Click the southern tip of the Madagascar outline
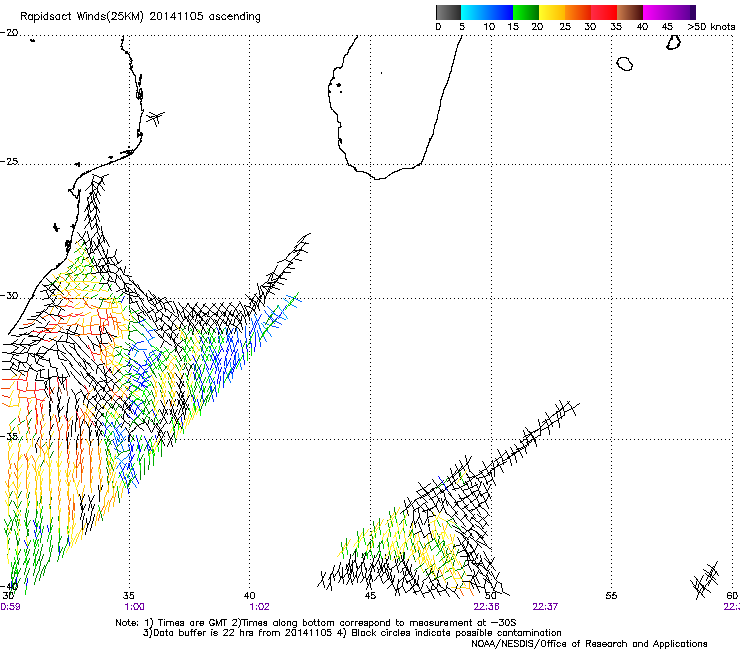The height and width of the screenshot is (650, 740). click(x=378, y=177)
